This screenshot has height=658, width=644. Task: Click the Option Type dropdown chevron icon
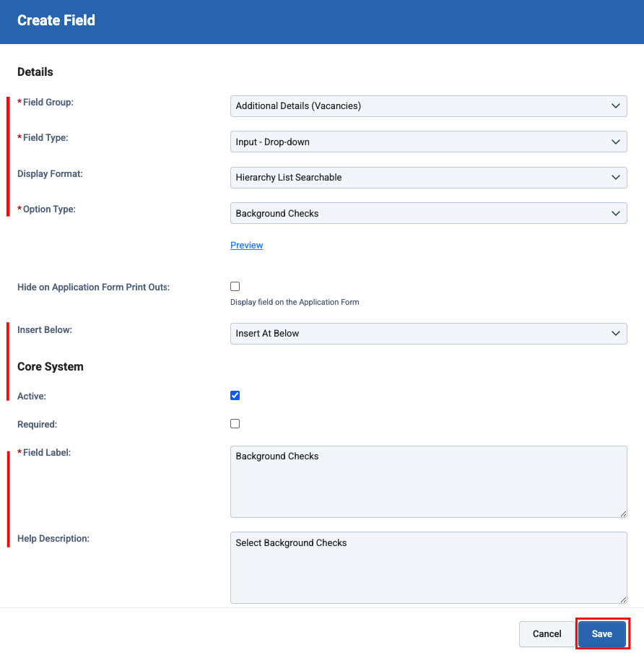(x=617, y=213)
